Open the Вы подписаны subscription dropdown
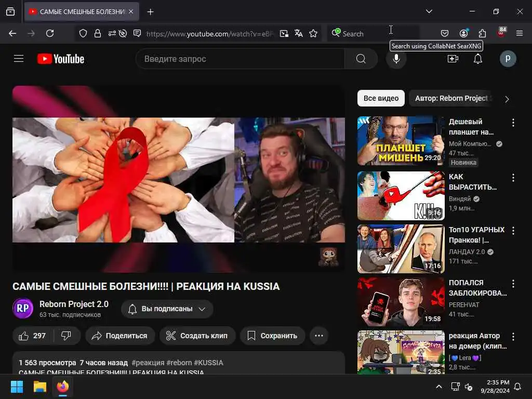This screenshot has width=532, height=399. point(167,309)
